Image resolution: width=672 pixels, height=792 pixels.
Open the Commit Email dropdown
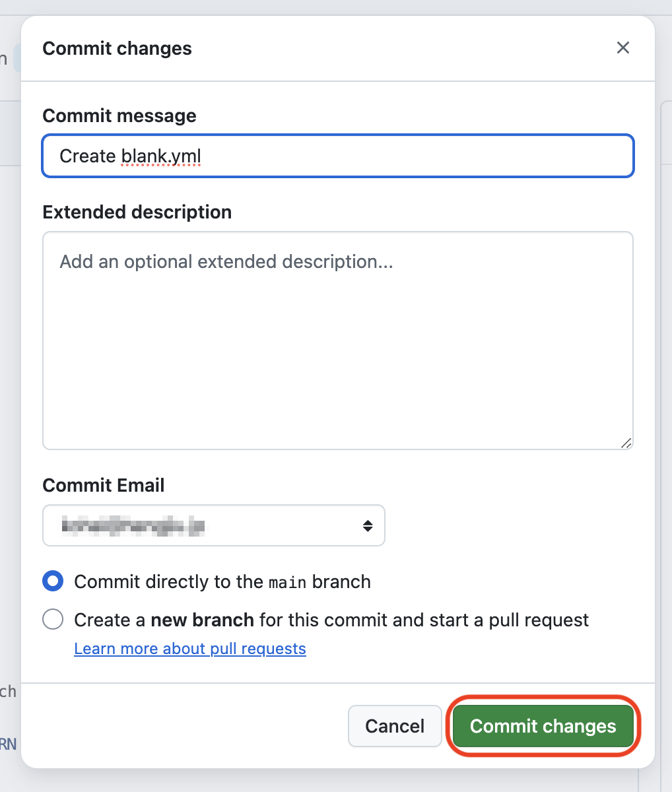(213, 525)
